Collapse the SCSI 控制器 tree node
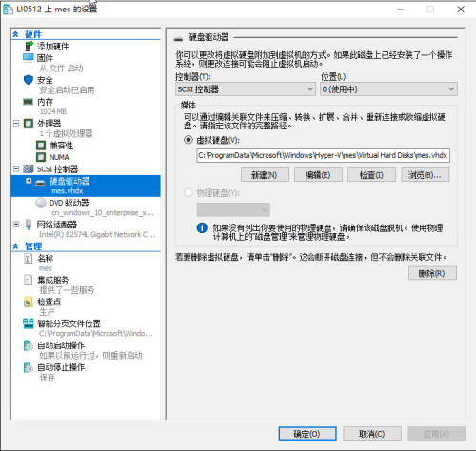The width and height of the screenshot is (476, 451). coord(16,168)
